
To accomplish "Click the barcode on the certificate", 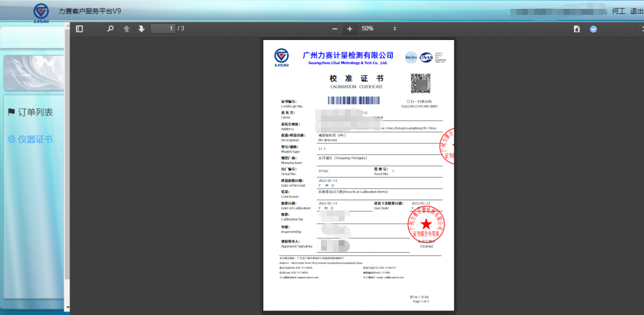I will click(354, 100).
